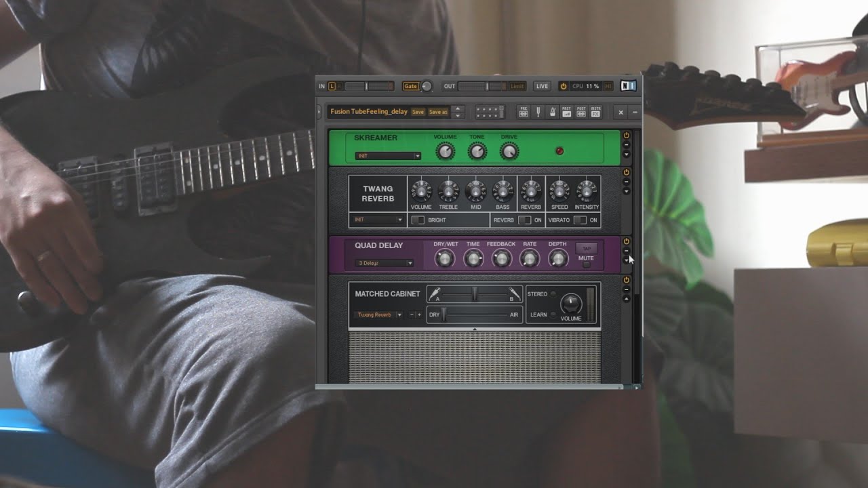Click the Native Instruments NI logo
This screenshot has height=488, width=868.
(628, 86)
